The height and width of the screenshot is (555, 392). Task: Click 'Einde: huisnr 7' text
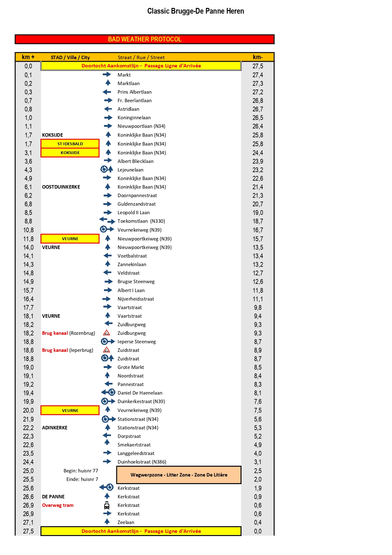tap(82, 479)
